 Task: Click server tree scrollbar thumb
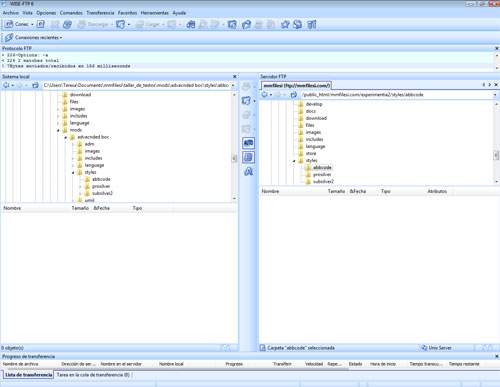(x=496, y=155)
